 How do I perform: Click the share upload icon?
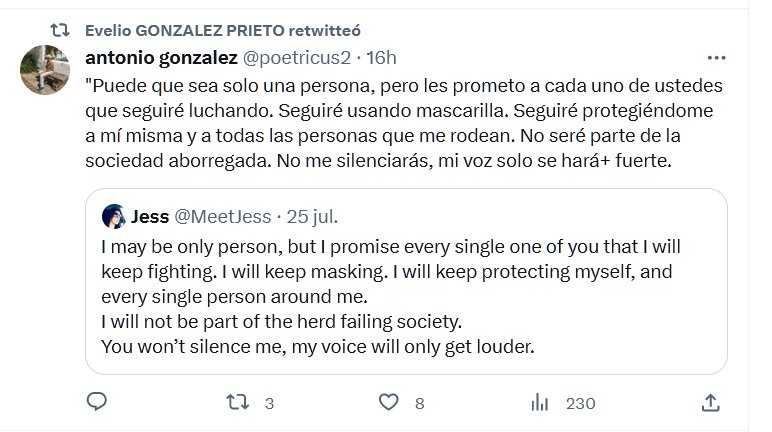710,402
